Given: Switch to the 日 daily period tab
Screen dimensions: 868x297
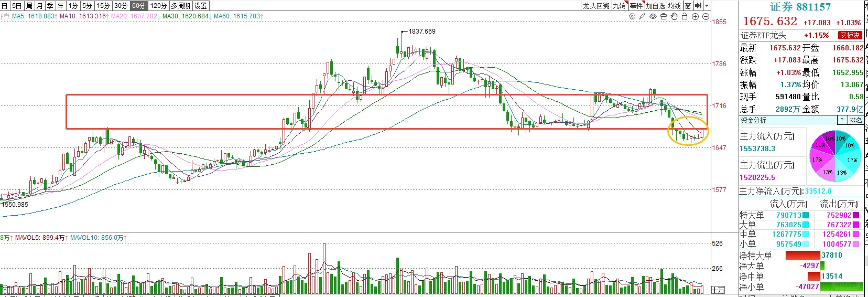Looking at the screenshot, I should 5,6.
